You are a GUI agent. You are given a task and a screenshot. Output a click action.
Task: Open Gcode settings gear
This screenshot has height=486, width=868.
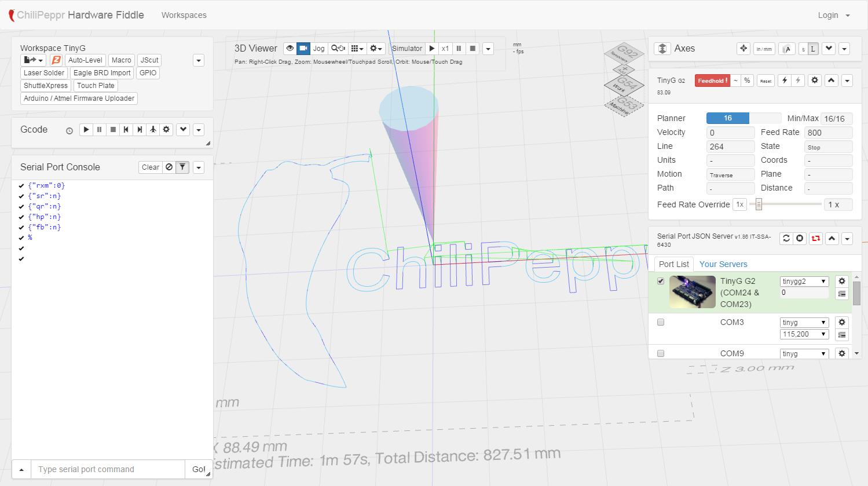click(166, 130)
